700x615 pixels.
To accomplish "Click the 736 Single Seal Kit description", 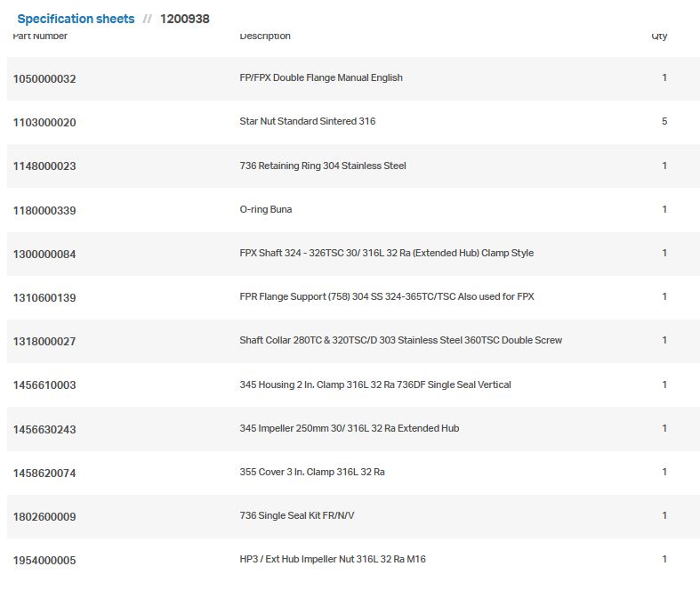I will (297, 515).
